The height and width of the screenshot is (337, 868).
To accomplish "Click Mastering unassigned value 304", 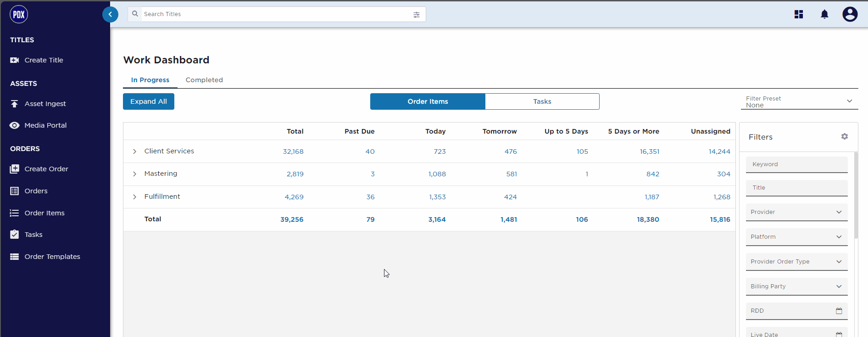I will click(x=723, y=174).
